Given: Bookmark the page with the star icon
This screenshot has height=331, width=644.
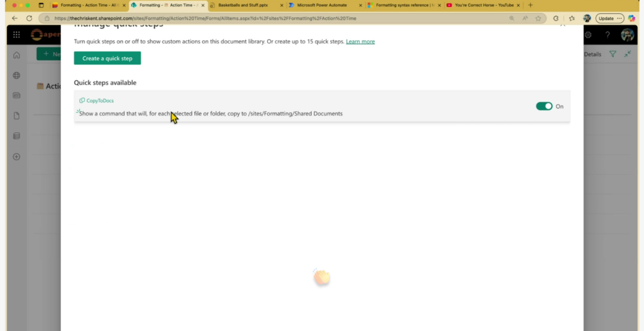Looking at the screenshot, I should pos(538,18).
